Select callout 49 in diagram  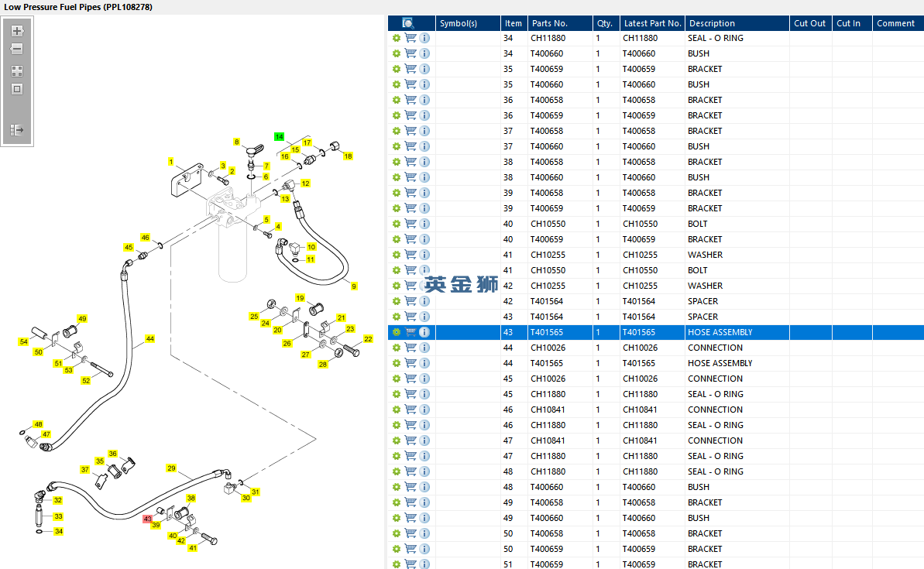(83, 319)
